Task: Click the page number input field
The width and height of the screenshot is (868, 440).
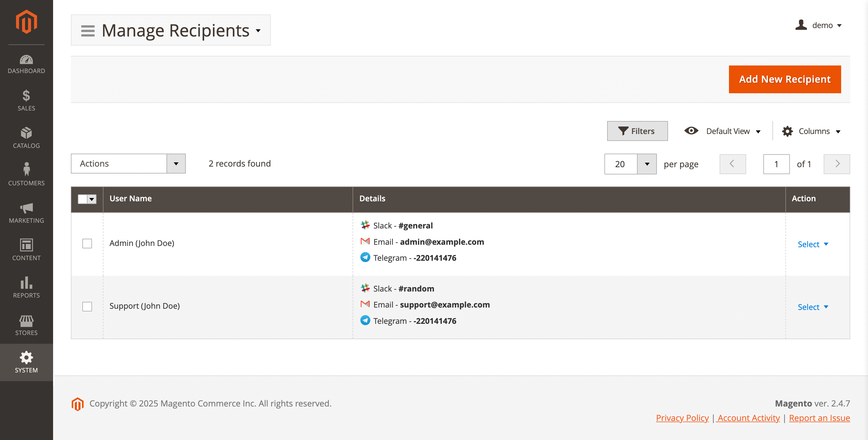Action: [776, 164]
